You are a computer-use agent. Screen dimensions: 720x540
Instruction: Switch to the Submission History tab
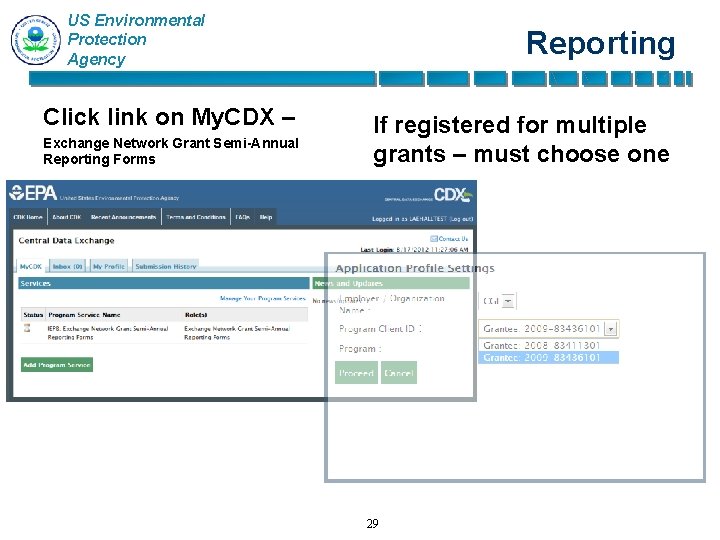[166, 266]
